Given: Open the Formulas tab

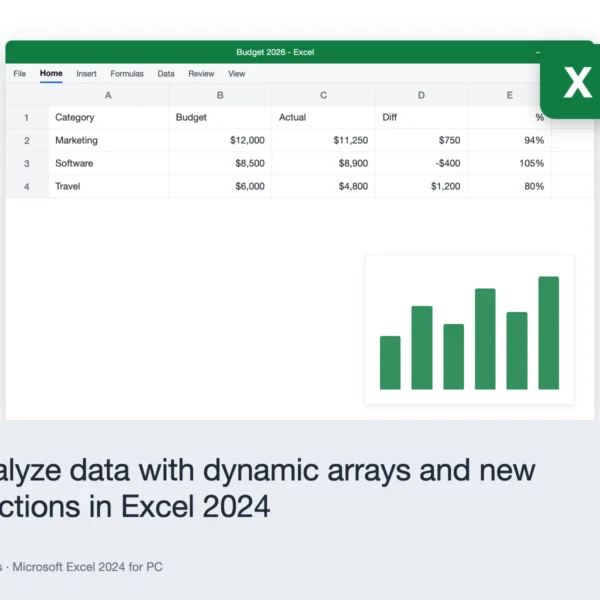Looking at the screenshot, I should (127, 73).
